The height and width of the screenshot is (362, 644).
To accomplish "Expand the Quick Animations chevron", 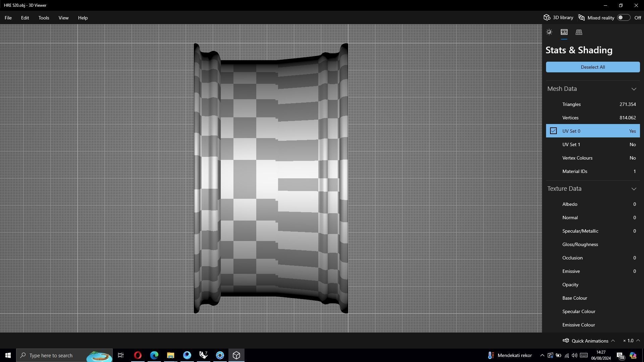I will click(613, 341).
